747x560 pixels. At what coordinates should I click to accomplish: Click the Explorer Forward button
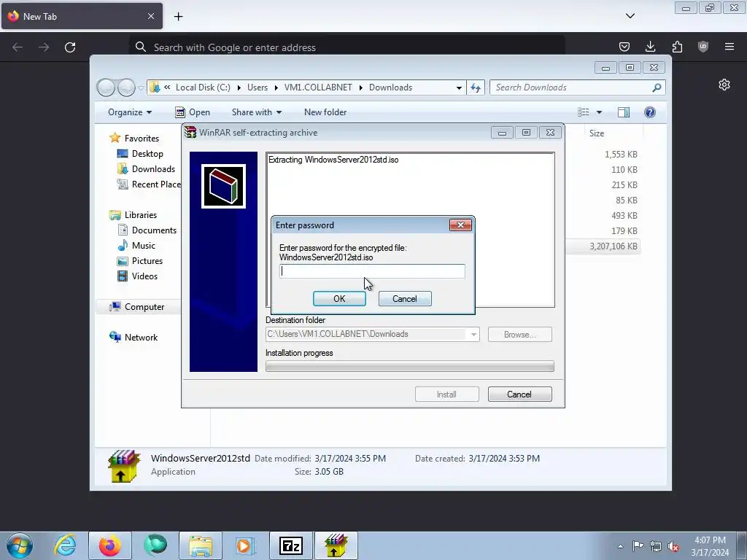(x=126, y=87)
